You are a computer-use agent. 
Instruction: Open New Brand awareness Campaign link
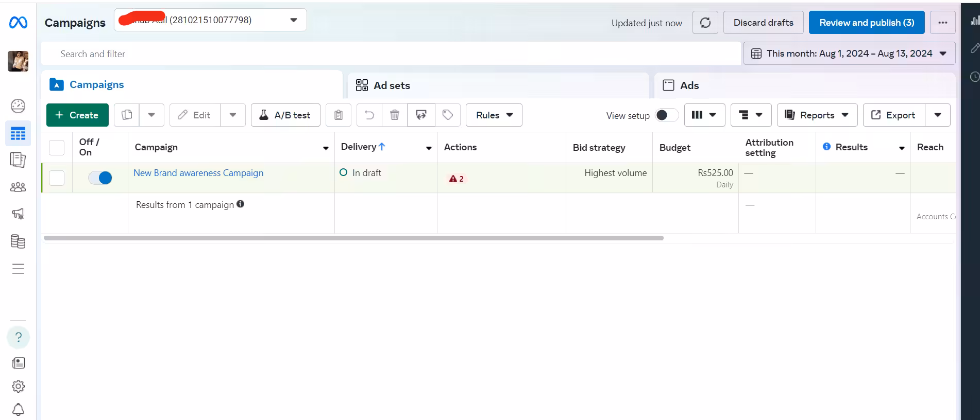(198, 173)
